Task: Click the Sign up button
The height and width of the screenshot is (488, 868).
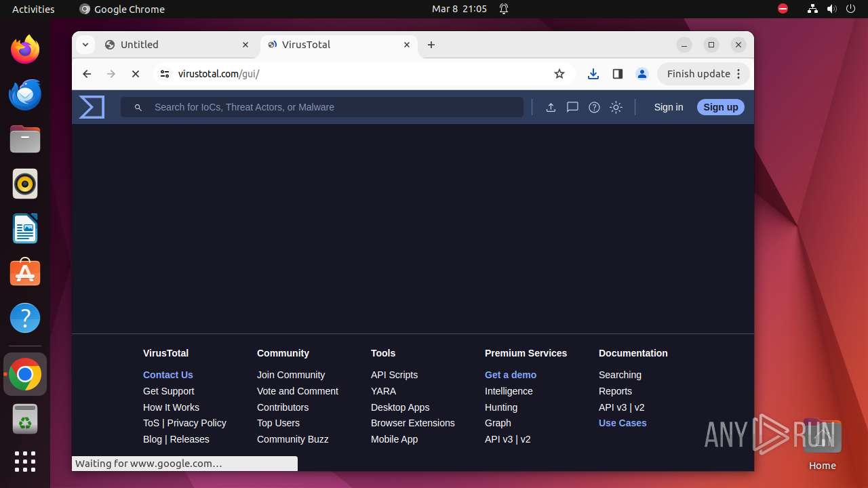Action: [721, 107]
